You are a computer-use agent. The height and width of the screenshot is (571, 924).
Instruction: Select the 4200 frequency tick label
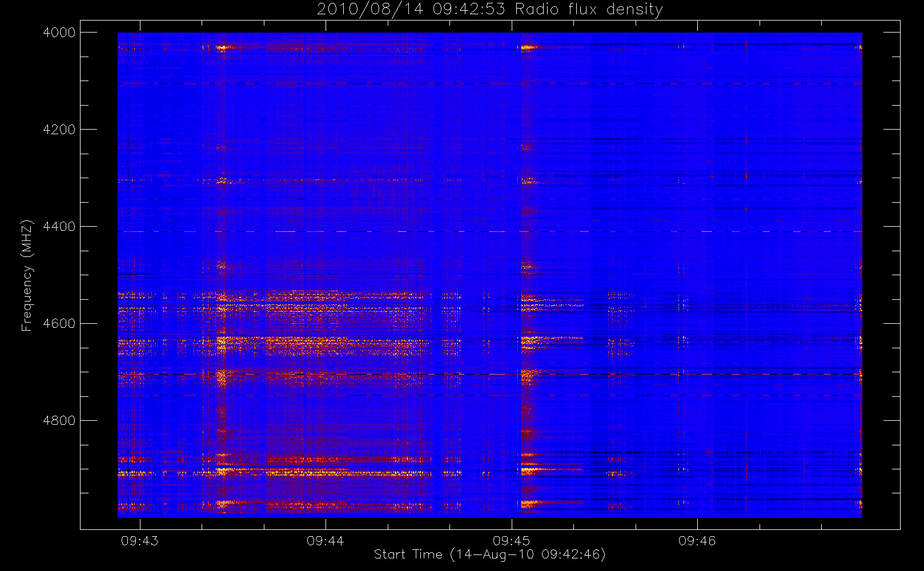click(59, 130)
